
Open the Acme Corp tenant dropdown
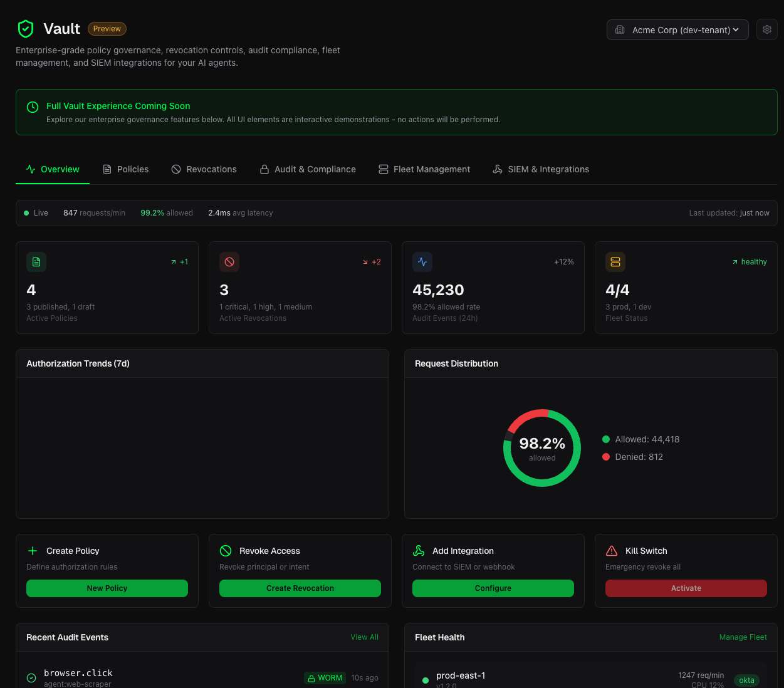677,30
